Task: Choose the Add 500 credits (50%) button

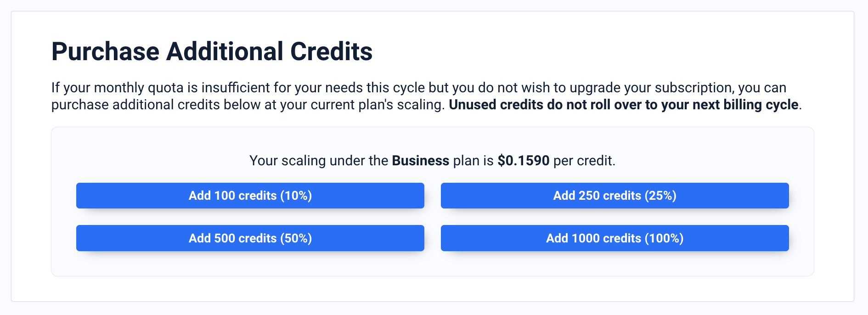Action: coord(250,238)
